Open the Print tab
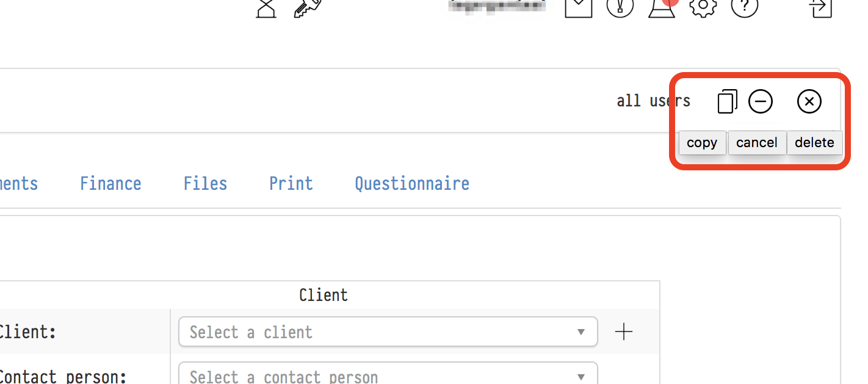The height and width of the screenshot is (384, 868). [291, 184]
